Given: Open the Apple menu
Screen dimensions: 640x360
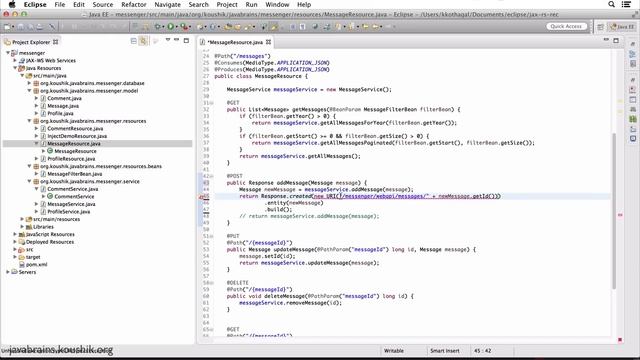Looking at the screenshot, I should [11, 4].
